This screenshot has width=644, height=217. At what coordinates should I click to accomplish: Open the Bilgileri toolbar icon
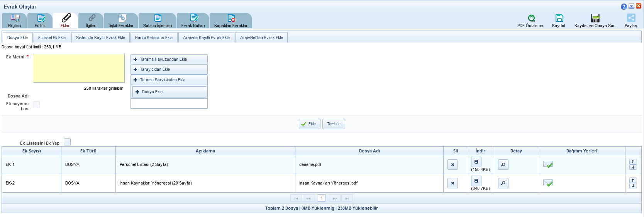click(15, 18)
